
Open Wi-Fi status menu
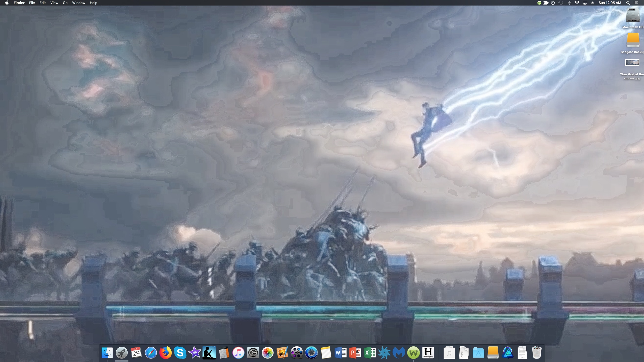pyautogui.click(x=577, y=3)
